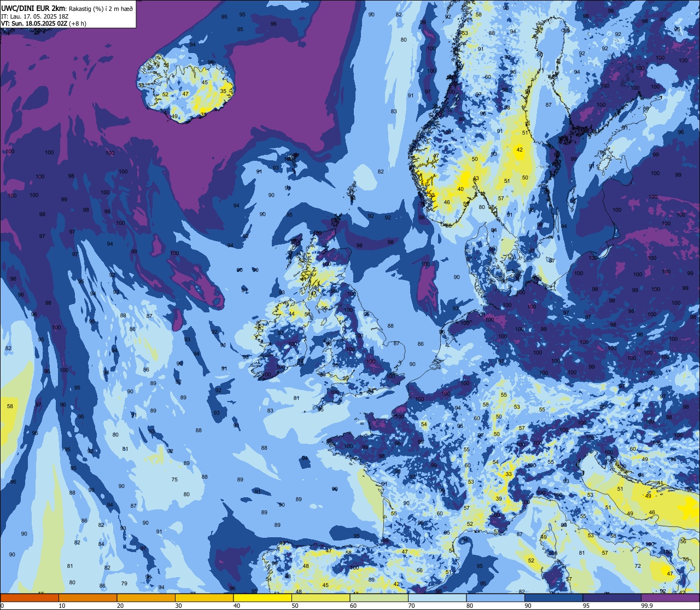The width and height of the screenshot is (700, 610).
Task: Click humidity value 43 in southern Norway
Action: click(476, 178)
